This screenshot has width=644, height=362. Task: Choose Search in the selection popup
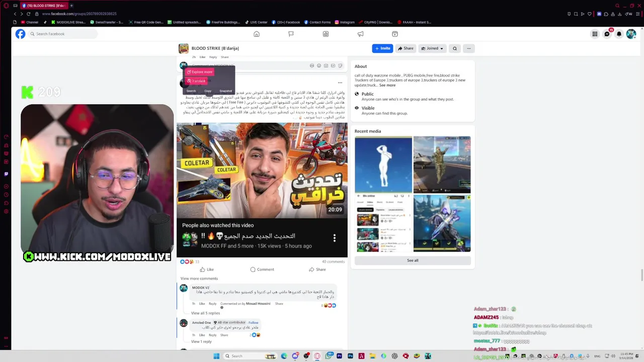(191, 91)
